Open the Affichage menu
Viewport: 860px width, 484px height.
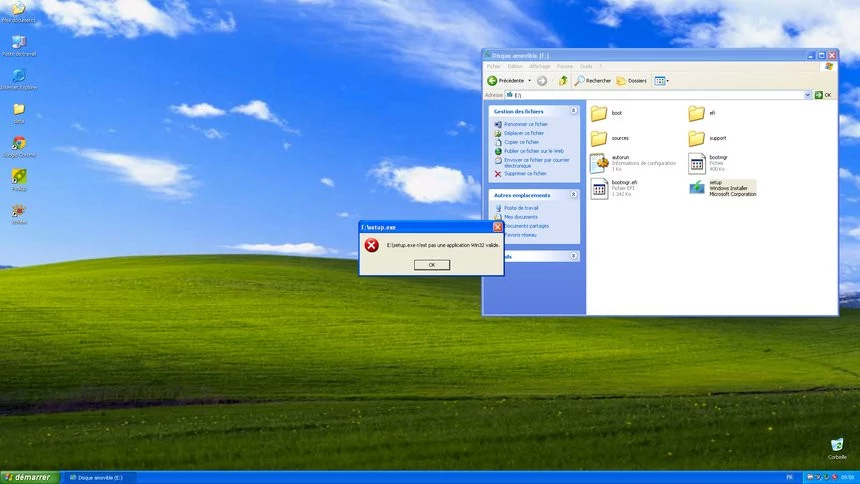540,66
